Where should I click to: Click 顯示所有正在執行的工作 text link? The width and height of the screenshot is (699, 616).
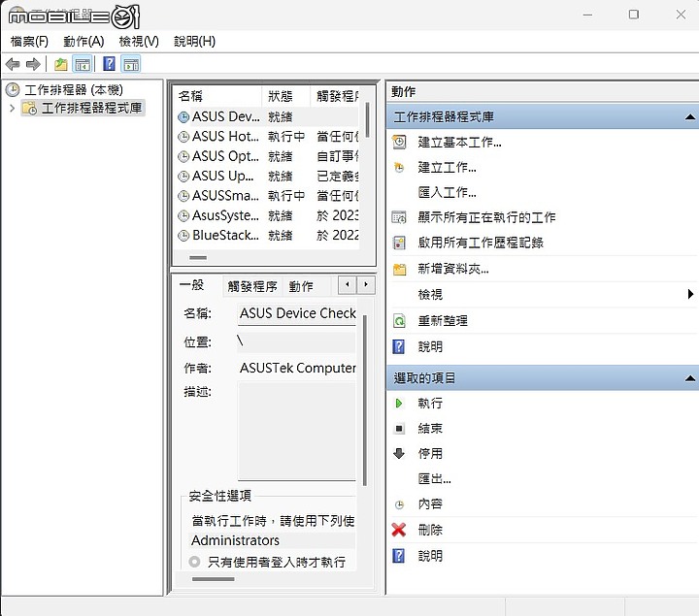(x=486, y=217)
